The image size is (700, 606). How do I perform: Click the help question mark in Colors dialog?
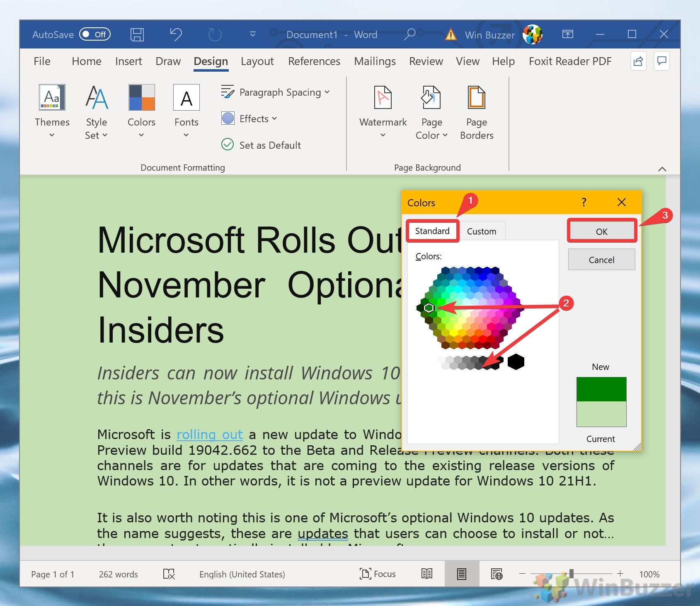click(x=584, y=202)
